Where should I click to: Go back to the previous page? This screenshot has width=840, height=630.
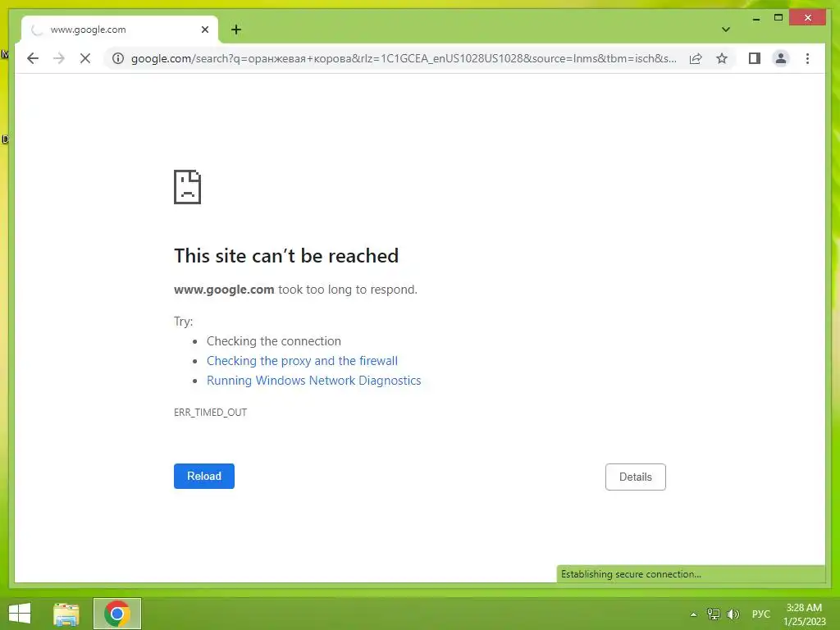(x=33, y=58)
